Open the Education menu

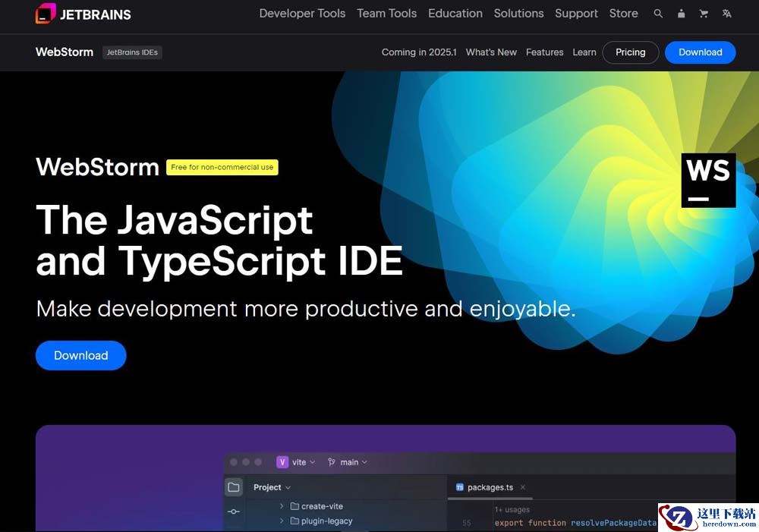coord(455,14)
